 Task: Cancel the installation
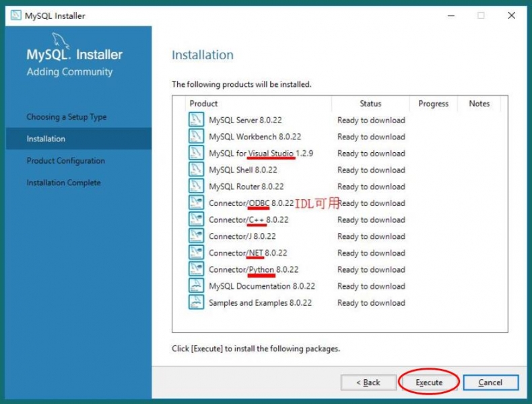pyautogui.click(x=490, y=382)
